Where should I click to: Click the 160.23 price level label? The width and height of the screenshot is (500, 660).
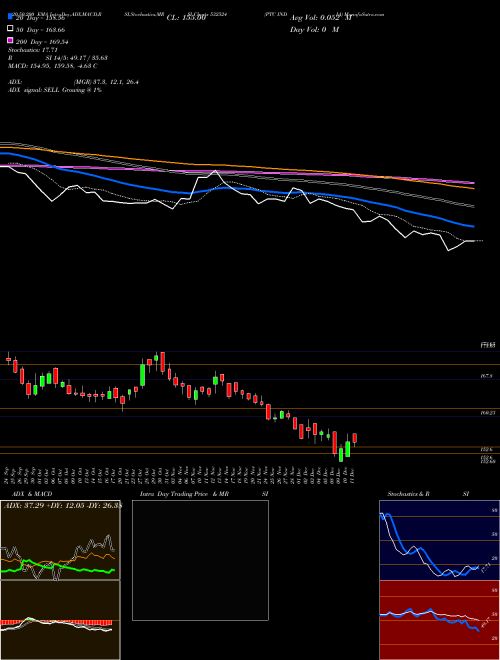487,413
